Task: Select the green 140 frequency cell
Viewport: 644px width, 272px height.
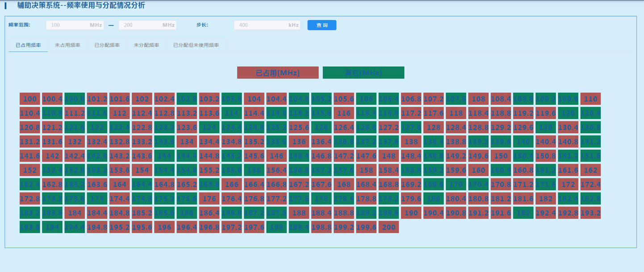Action: tap(523, 142)
